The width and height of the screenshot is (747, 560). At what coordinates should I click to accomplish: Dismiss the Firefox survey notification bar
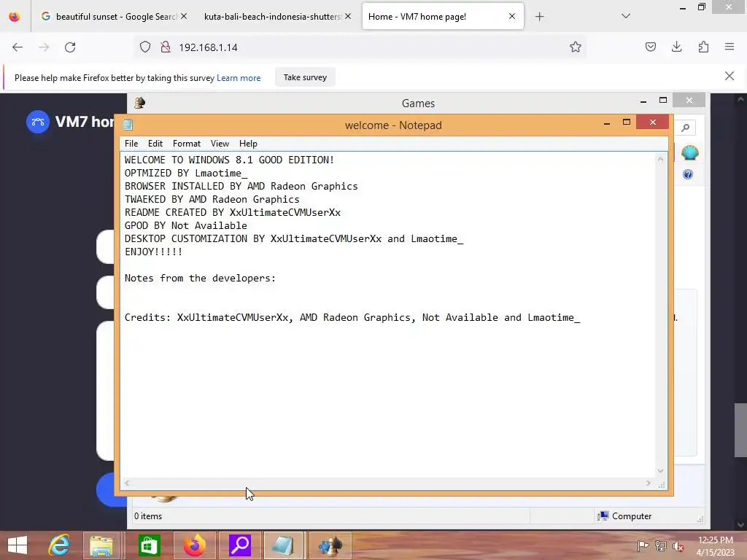[729, 76]
